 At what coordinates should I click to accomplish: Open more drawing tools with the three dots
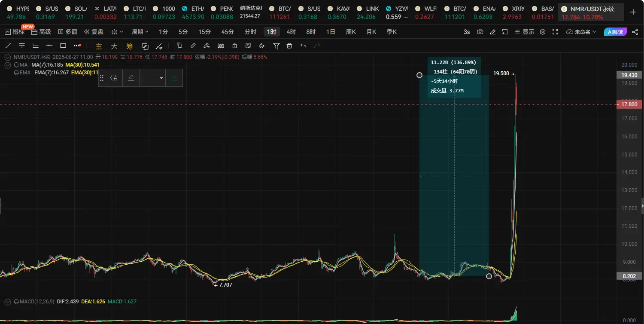(77, 46)
